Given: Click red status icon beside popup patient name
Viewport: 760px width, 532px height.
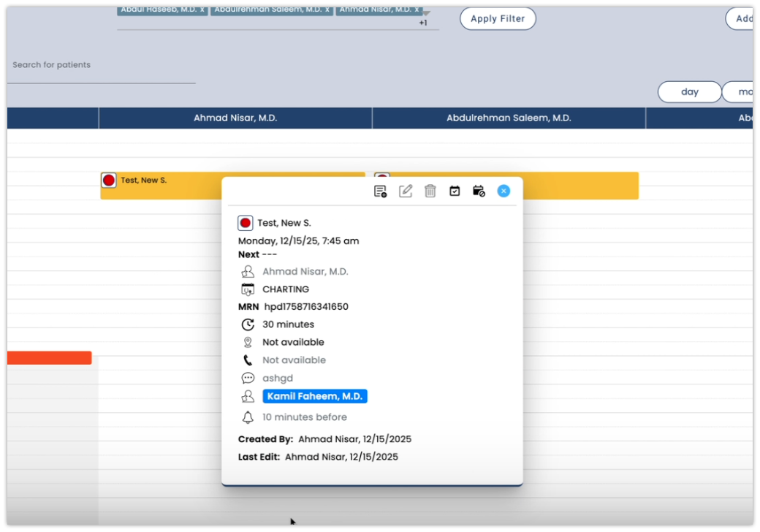Looking at the screenshot, I should click(x=246, y=223).
